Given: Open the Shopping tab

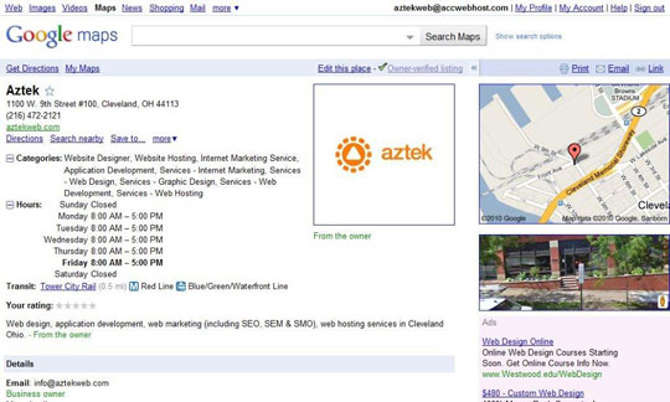Looking at the screenshot, I should click(x=167, y=8).
